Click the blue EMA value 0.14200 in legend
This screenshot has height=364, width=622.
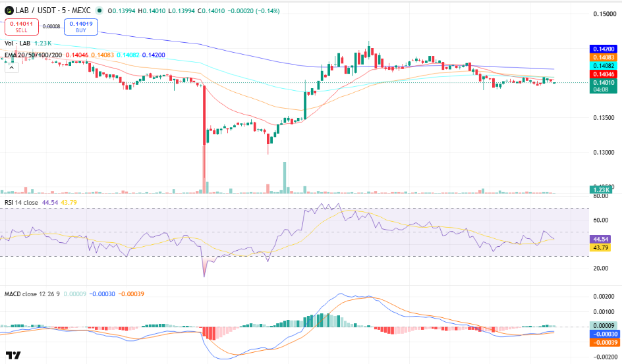pos(154,55)
